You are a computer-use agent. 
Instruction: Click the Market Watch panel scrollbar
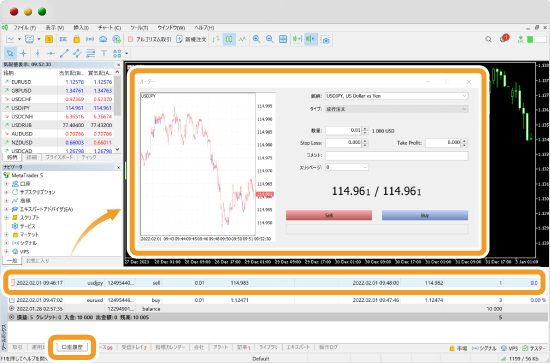pos(118,110)
